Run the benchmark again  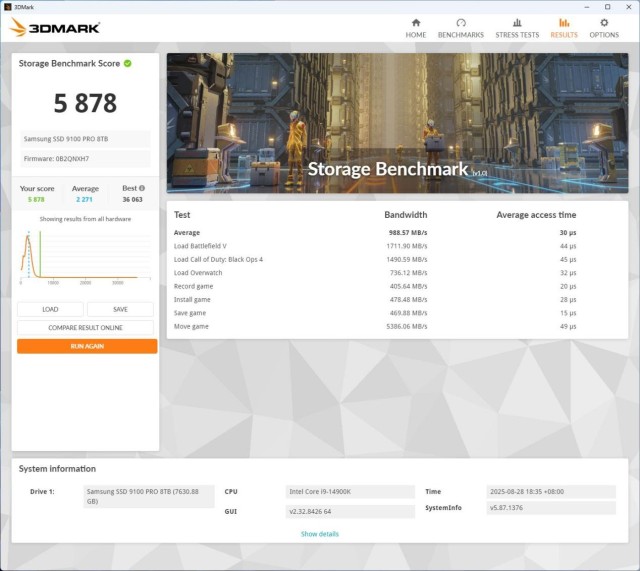86,346
